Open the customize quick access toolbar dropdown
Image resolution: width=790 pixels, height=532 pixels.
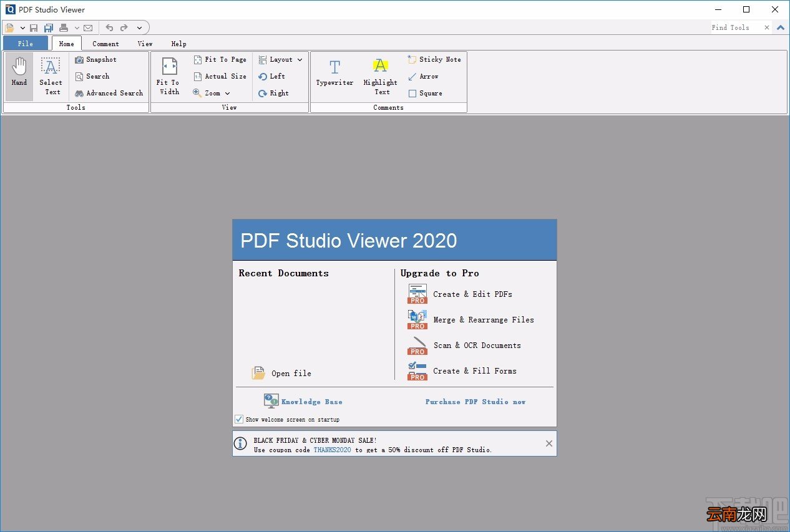[x=139, y=28]
